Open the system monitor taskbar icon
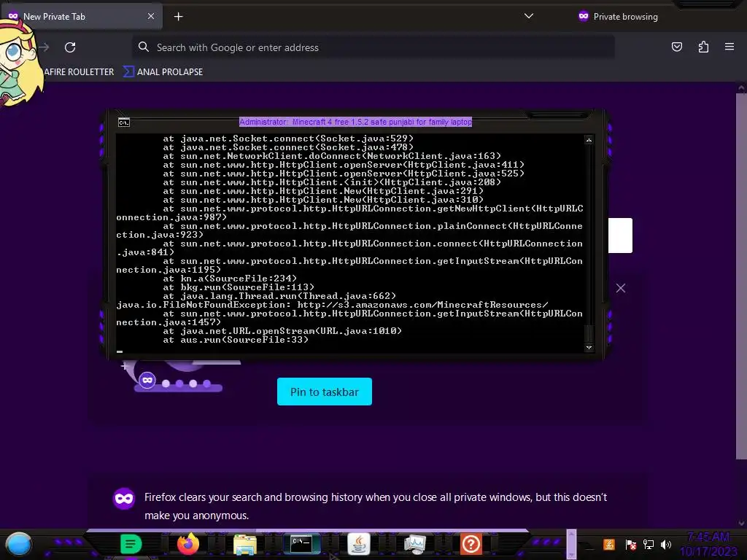This screenshot has width=747, height=560. click(415, 544)
